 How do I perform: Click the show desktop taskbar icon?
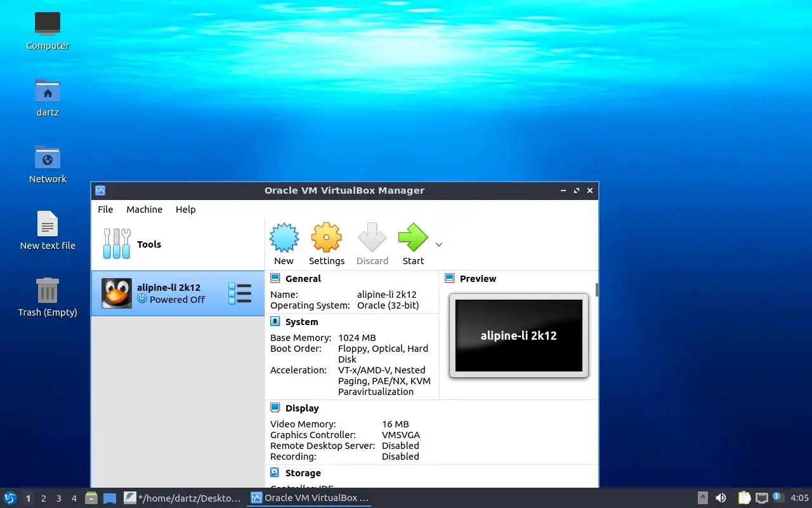tap(110, 498)
